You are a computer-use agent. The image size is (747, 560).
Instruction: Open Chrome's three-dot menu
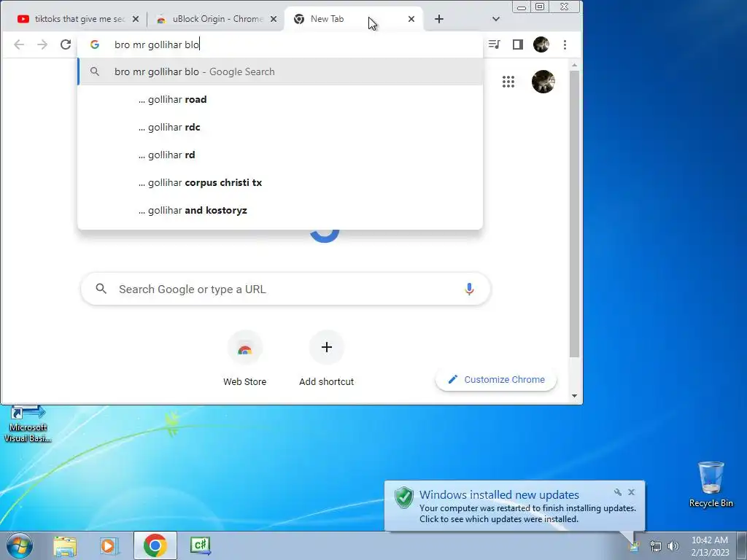coord(565,44)
